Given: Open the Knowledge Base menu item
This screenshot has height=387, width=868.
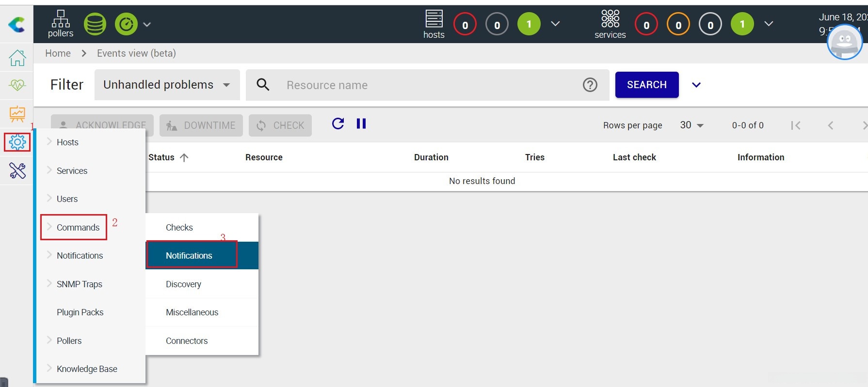Looking at the screenshot, I should [91, 369].
